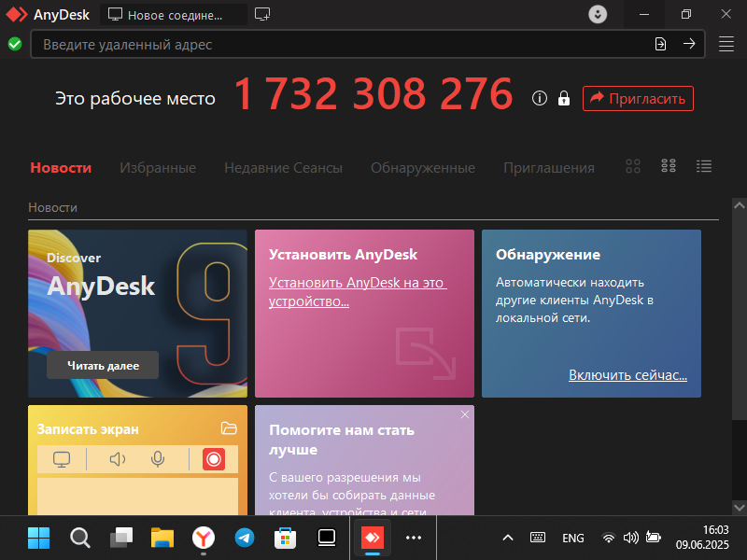Open the clock showing 16:03
Viewport: 747px width, 560px height.
click(702, 538)
